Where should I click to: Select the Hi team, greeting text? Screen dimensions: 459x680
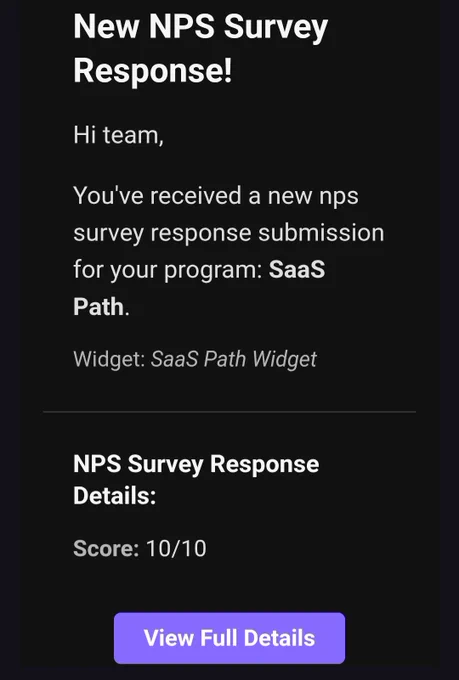click(x=118, y=136)
